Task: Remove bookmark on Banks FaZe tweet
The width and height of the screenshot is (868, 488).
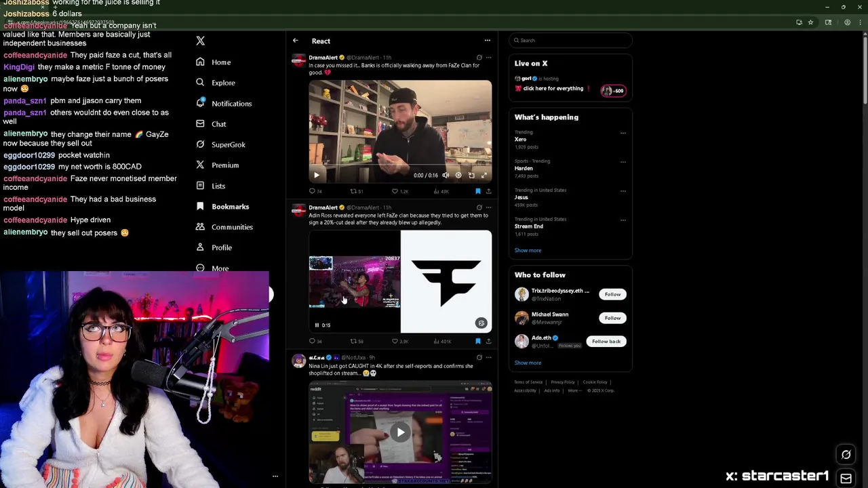Action: coord(477,191)
